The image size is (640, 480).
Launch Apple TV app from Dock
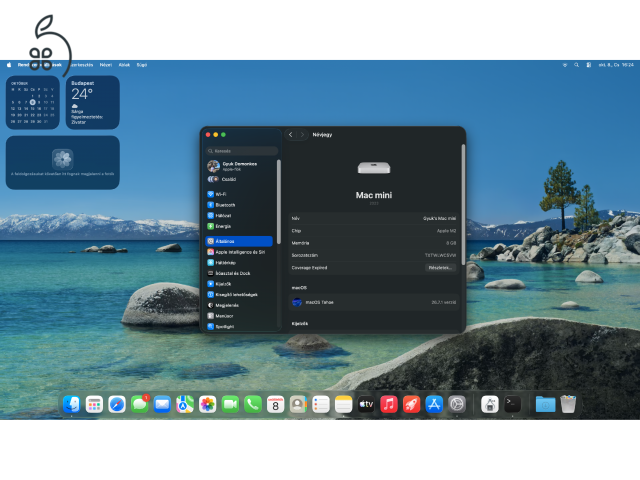tap(366, 404)
